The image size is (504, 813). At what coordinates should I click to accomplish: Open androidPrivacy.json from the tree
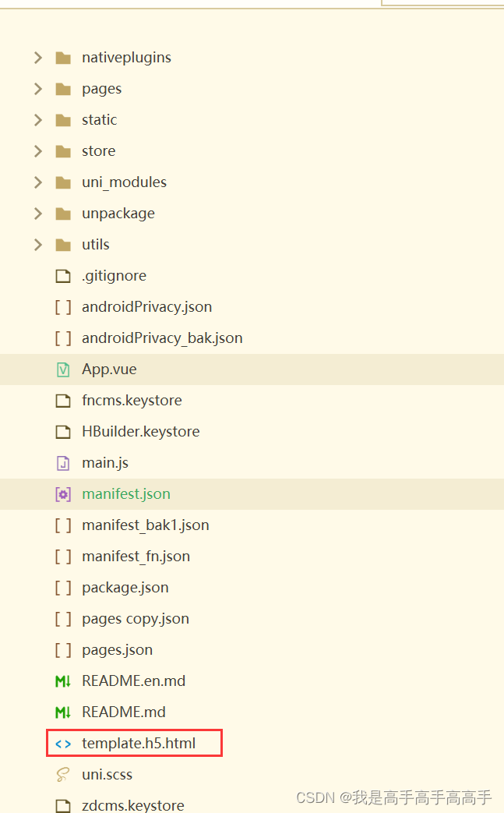coord(147,306)
